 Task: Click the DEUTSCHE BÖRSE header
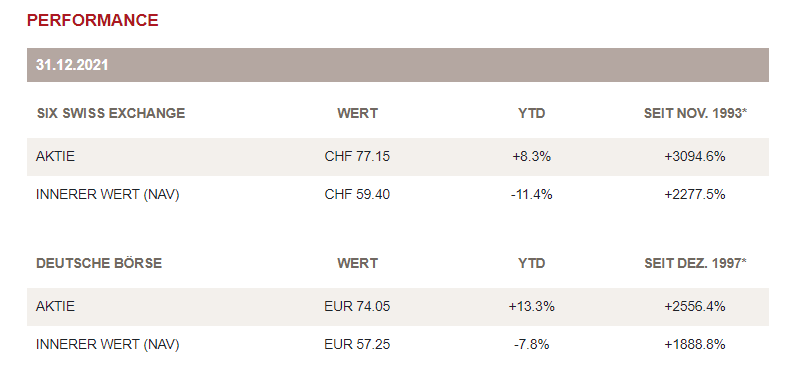pyautogui.click(x=99, y=263)
